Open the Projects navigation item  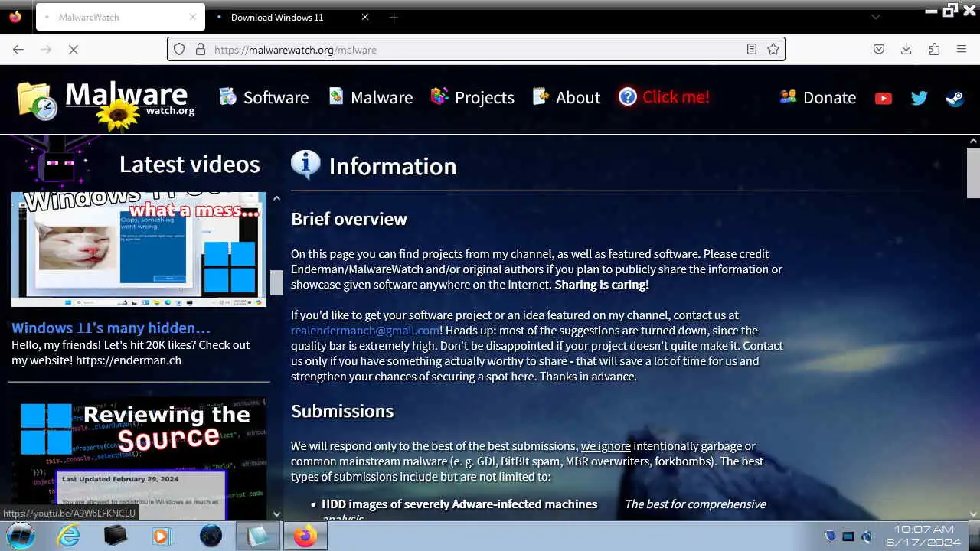[472, 97]
